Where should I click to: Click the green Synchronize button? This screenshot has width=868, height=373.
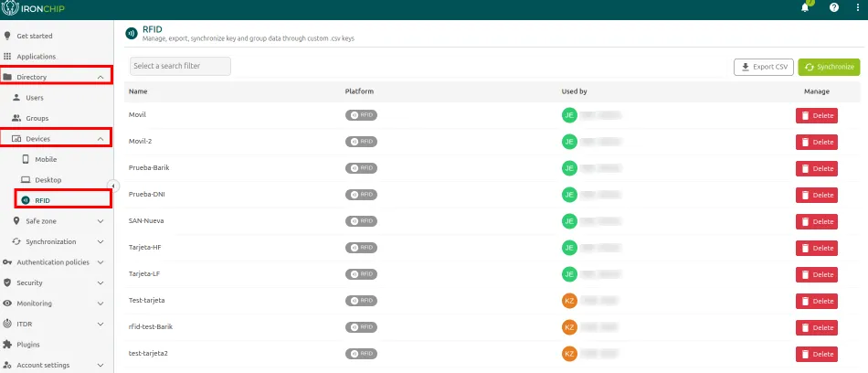click(829, 67)
